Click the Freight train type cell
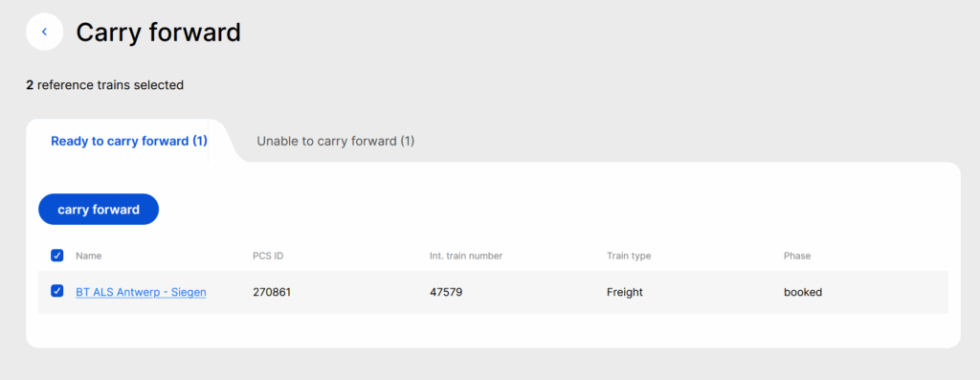The image size is (980, 380). click(x=625, y=292)
